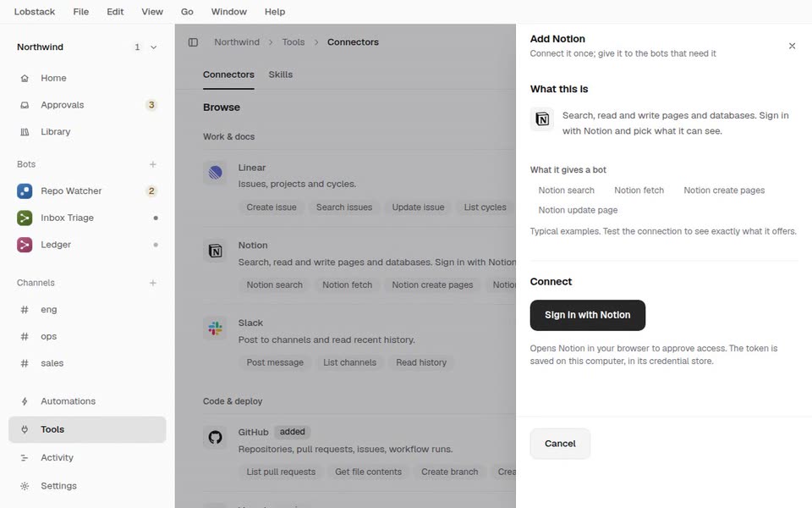This screenshot has height=508, width=812.
Task: Open the Lobstack menu
Action: (x=35, y=11)
